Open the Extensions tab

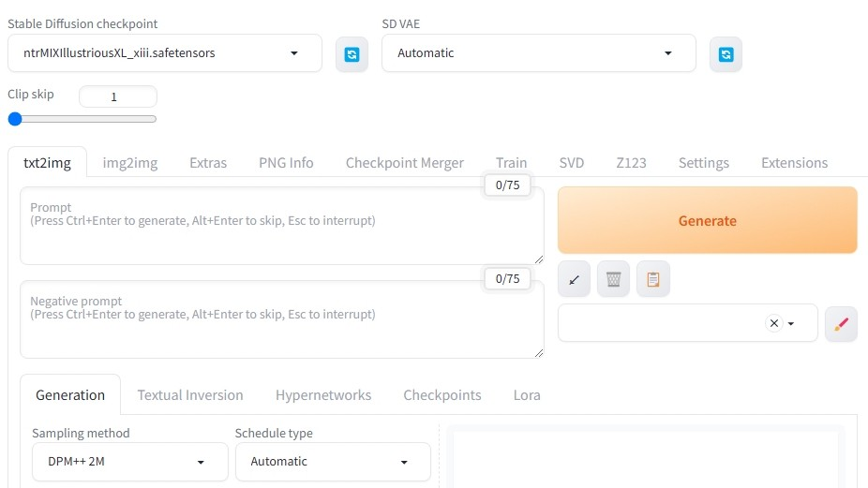(794, 163)
